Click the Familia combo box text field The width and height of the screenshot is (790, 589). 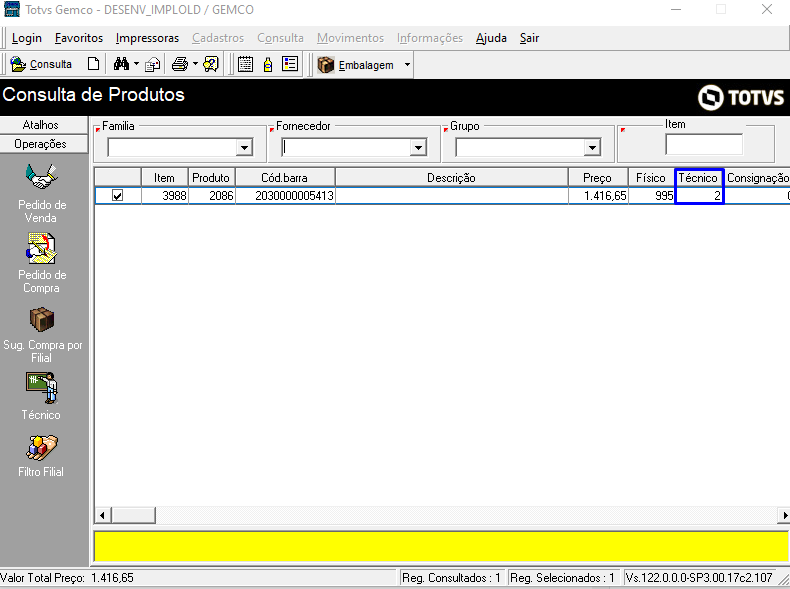pyautogui.click(x=172, y=148)
